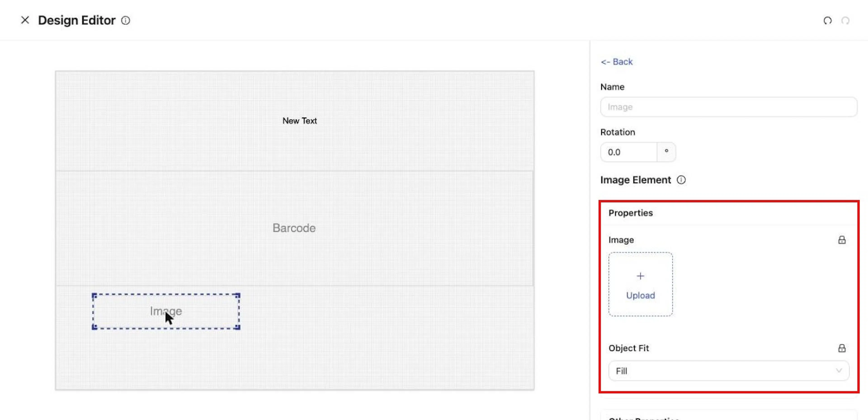Click the redo arrow icon
Screen dimensions: 868x420
[x=845, y=21]
